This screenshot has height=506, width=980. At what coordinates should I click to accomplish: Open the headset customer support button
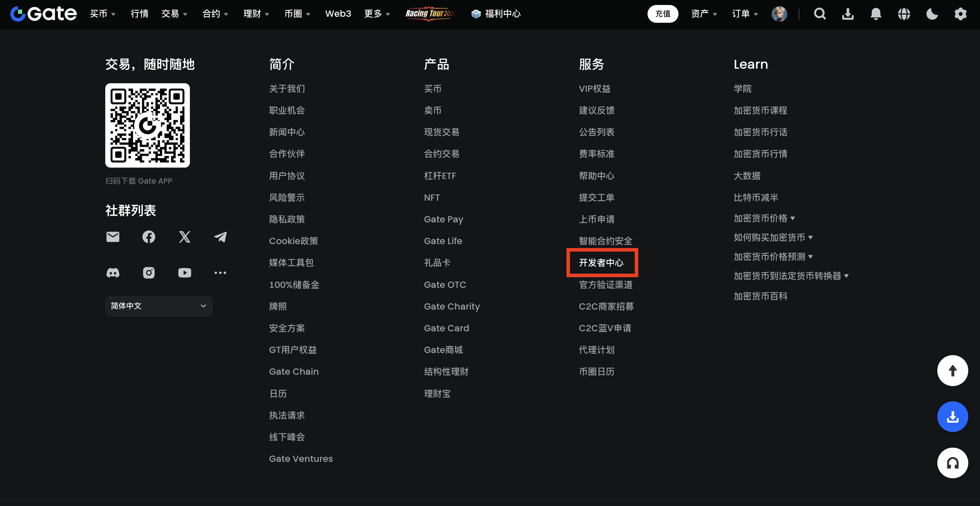coord(952,463)
